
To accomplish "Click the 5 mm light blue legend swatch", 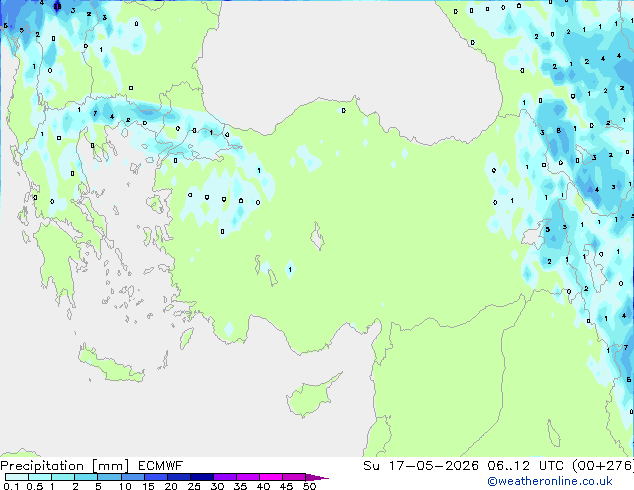I will pyautogui.click(x=109, y=477).
